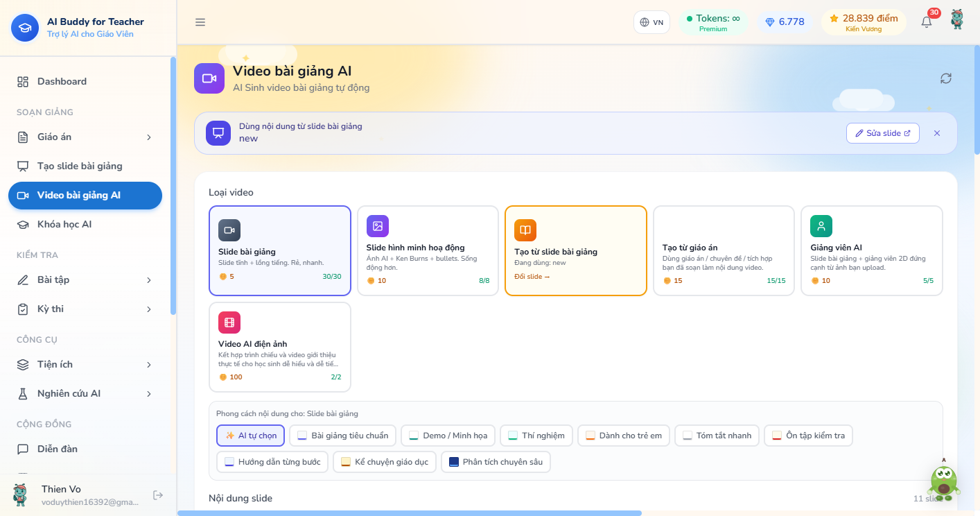Screen dimensions: 980x516
Task: Click the Tokens Premium badge
Action: pyautogui.click(x=713, y=23)
